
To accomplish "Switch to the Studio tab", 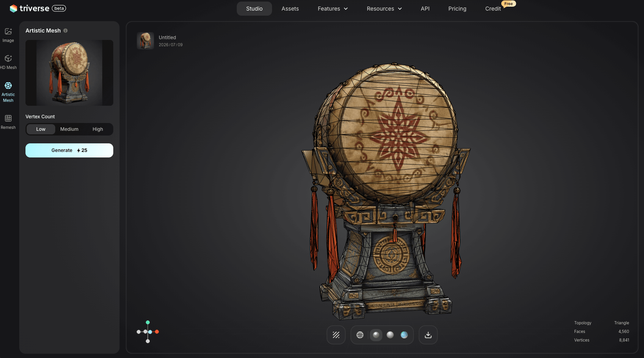I will 254,9.
